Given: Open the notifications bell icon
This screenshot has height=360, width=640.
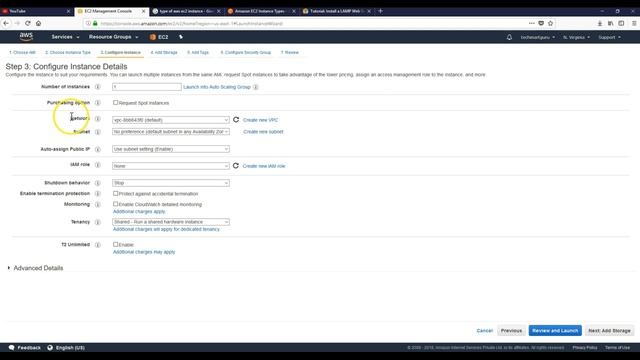Looking at the screenshot, I should [x=509, y=37].
